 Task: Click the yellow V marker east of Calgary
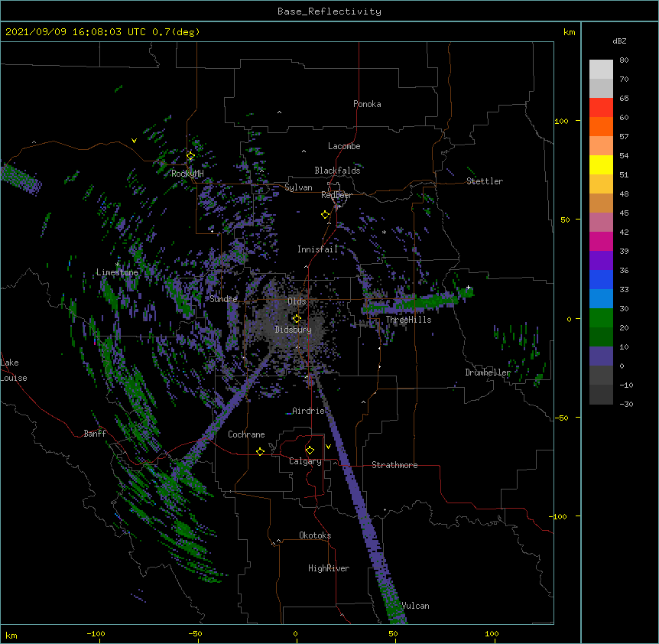click(328, 447)
